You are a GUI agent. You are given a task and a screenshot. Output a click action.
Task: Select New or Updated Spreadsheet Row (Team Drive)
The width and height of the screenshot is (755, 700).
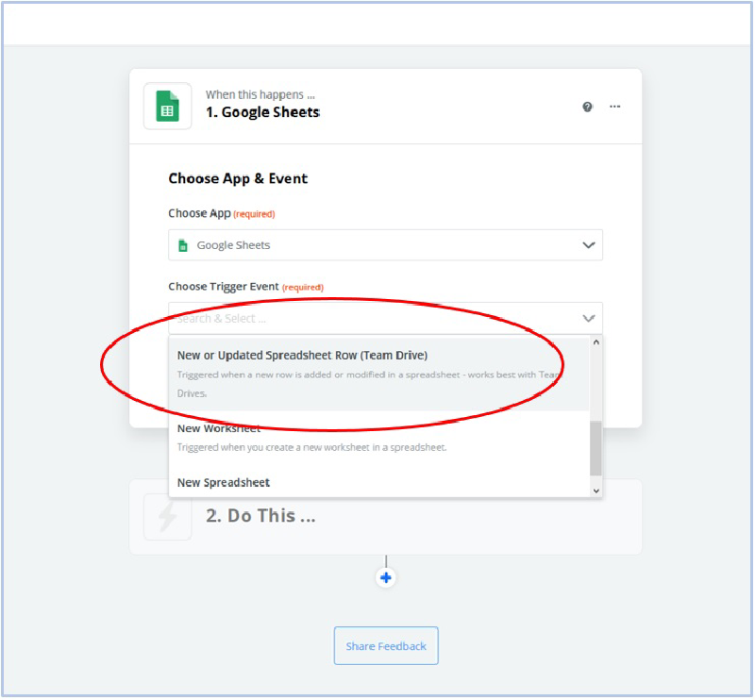379,375
